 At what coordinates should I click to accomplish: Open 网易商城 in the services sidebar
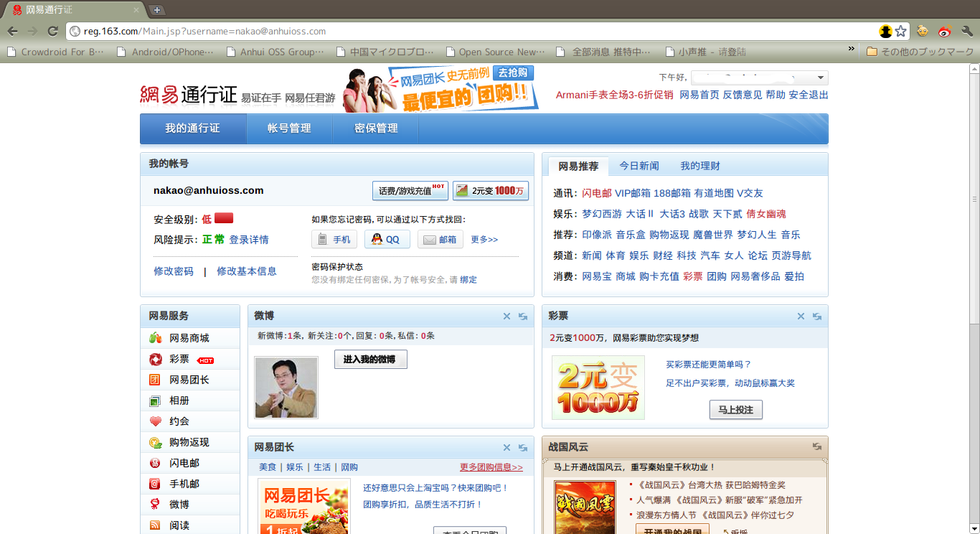pos(190,338)
